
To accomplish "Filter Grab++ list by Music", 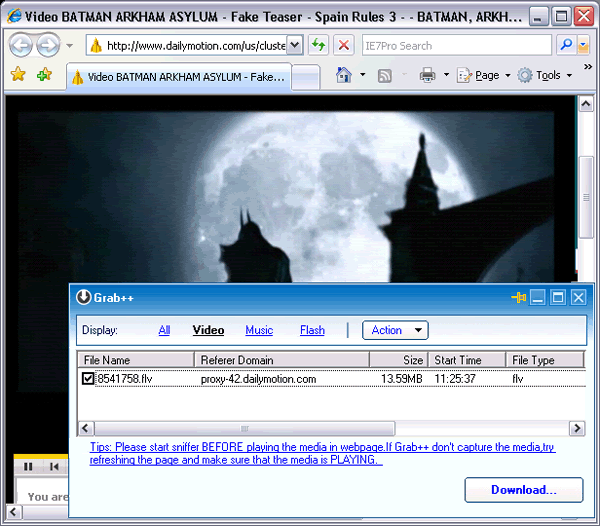I will click(x=259, y=330).
